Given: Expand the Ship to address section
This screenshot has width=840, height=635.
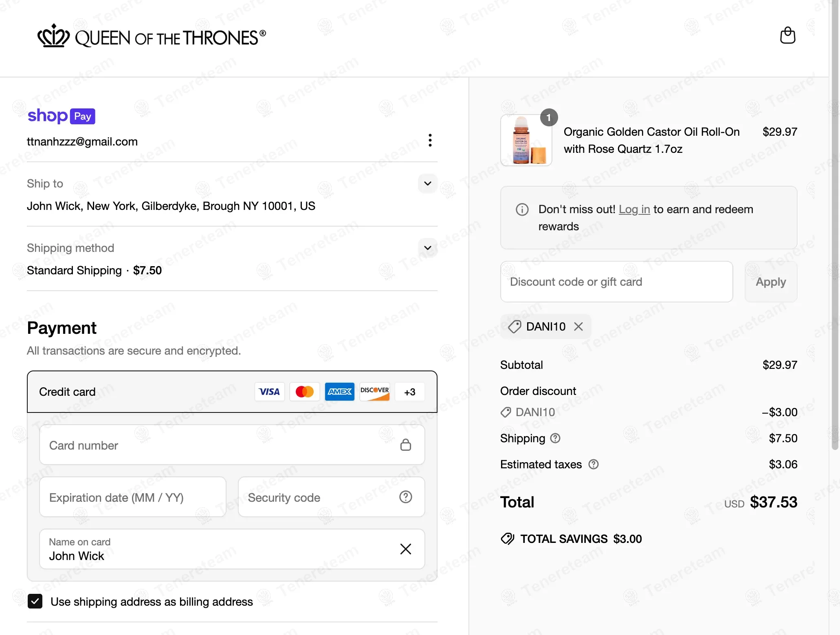Looking at the screenshot, I should [427, 183].
